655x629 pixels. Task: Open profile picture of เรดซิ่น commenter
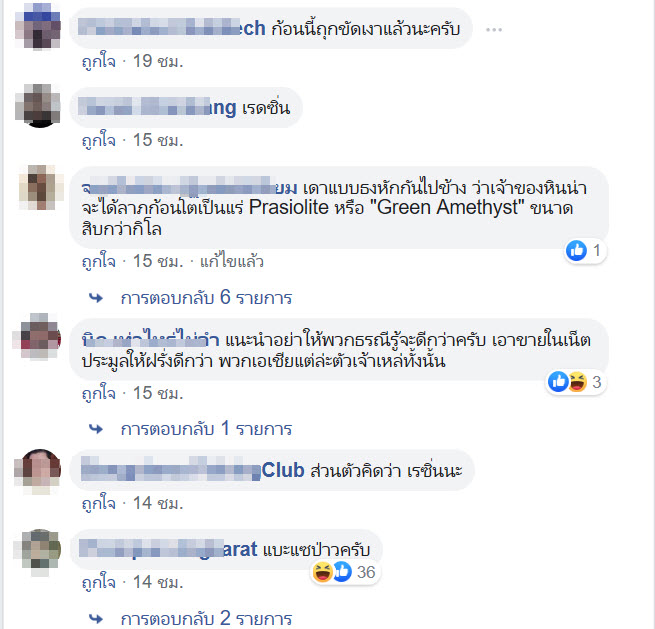click(x=38, y=105)
